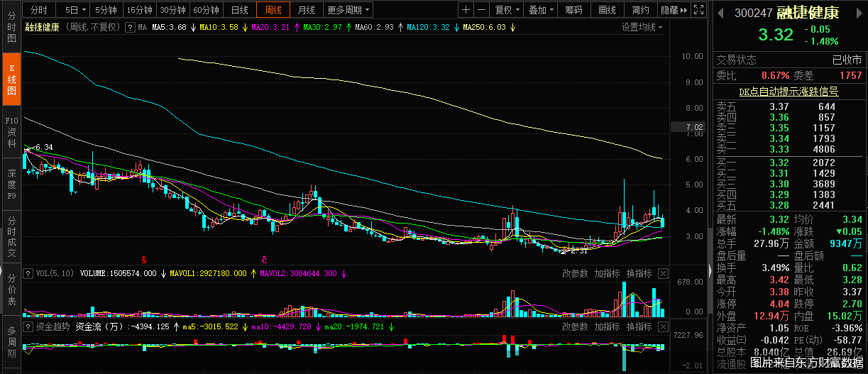This screenshot has width=868, height=374.
Task: Click 买一 bid price 3.32 row
Action: (789, 163)
